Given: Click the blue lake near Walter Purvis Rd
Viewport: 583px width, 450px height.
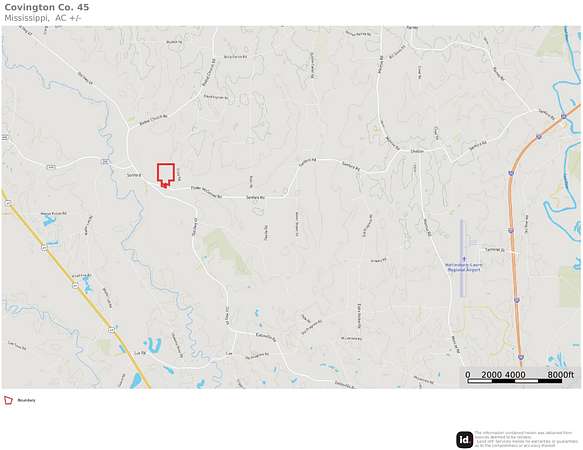Looking at the screenshot, I should click(49, 222).
